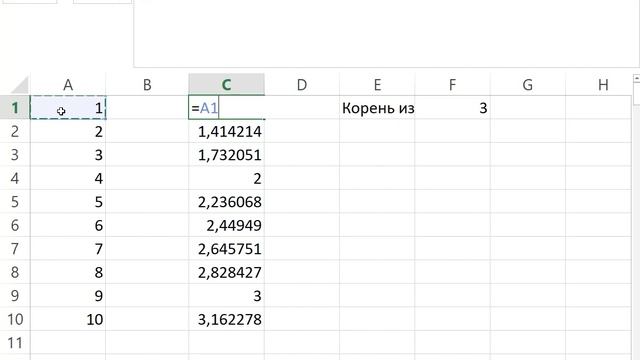Click cell with value 2,645751
The width and height of the screenshot is (640, 360).
(227, 249)
